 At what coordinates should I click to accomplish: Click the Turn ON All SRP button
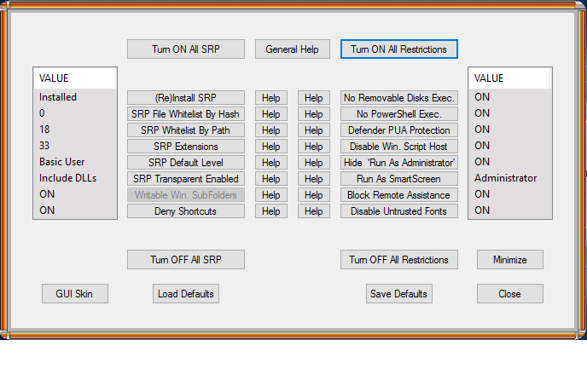(x=186, y=49)
